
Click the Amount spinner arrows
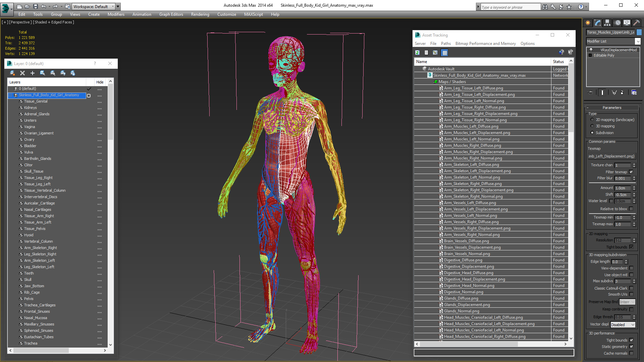coord(634,188)
